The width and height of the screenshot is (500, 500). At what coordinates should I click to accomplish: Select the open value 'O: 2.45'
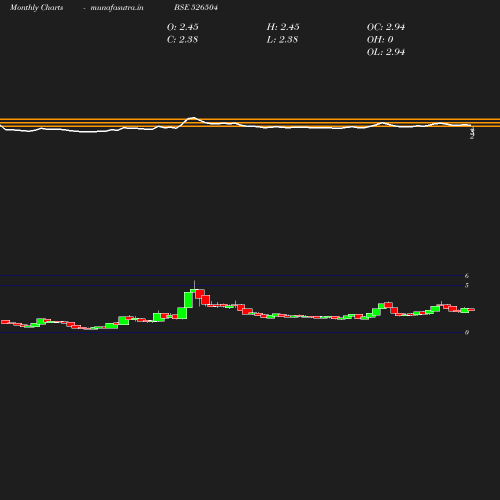[182, 27]
